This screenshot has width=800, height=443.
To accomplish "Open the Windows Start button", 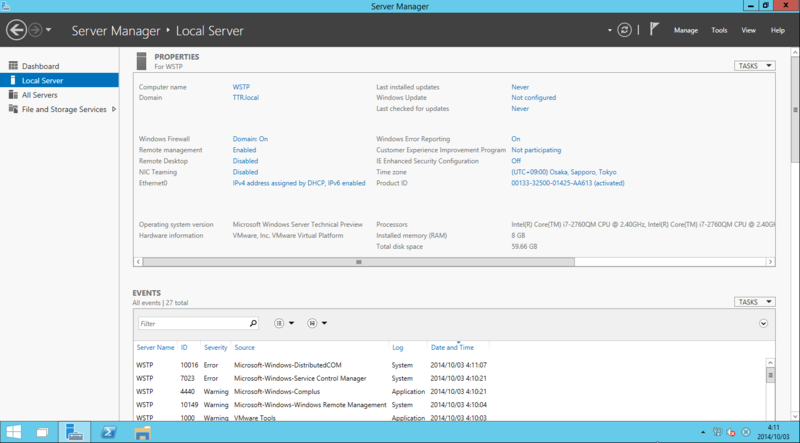I will click(x=14, y=432).
